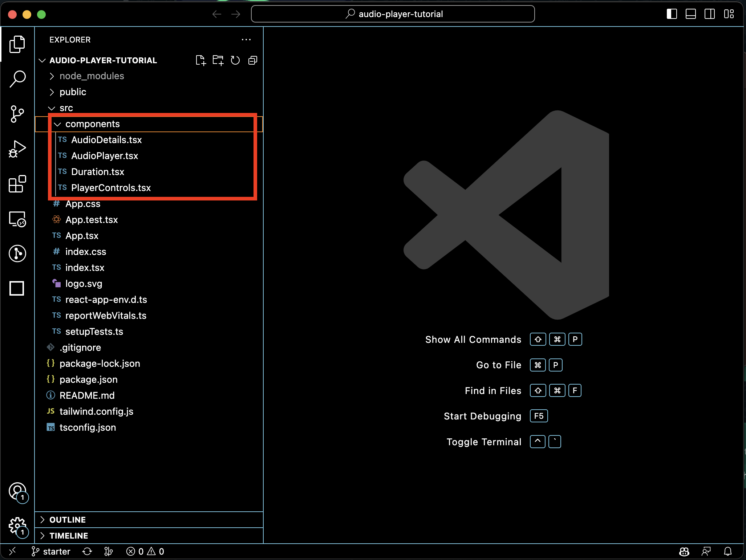Go forward with navigation arrow

click(236, 14)
